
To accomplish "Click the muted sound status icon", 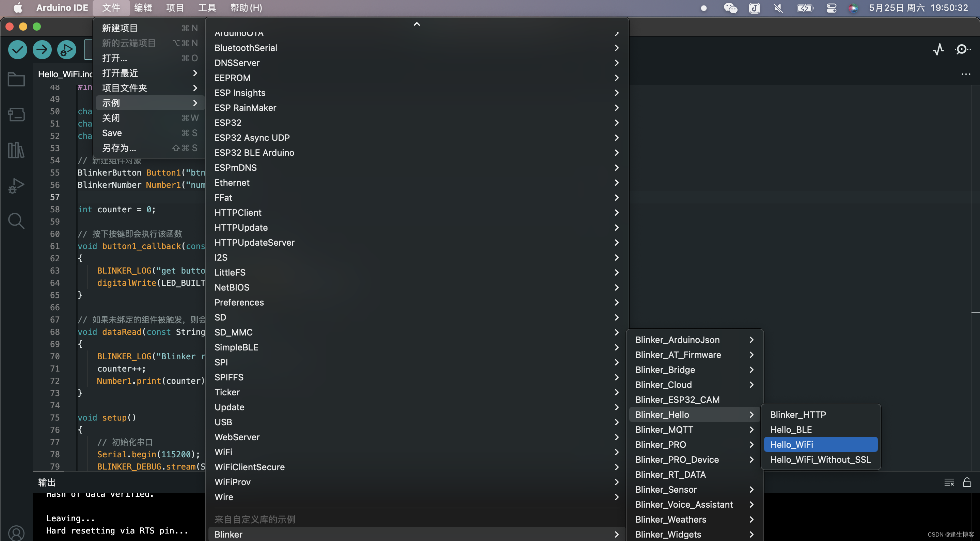I will click(778, 8).
